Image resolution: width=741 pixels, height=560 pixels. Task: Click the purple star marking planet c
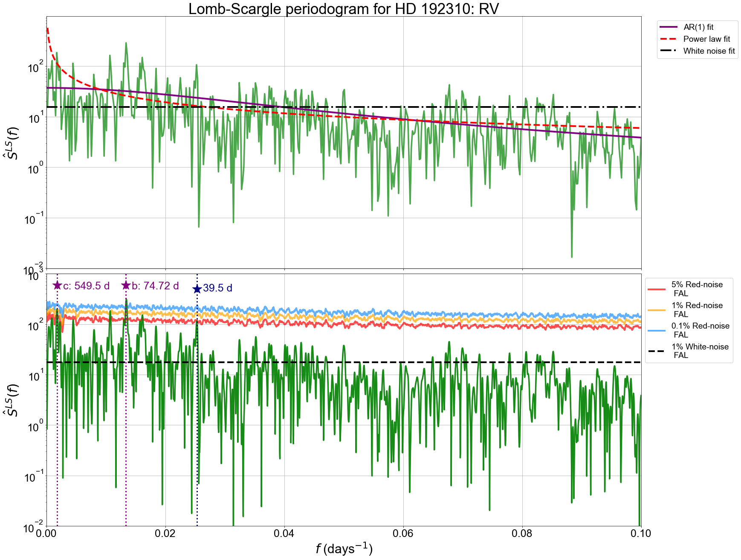pyautogui.click(x=57, y=286)
